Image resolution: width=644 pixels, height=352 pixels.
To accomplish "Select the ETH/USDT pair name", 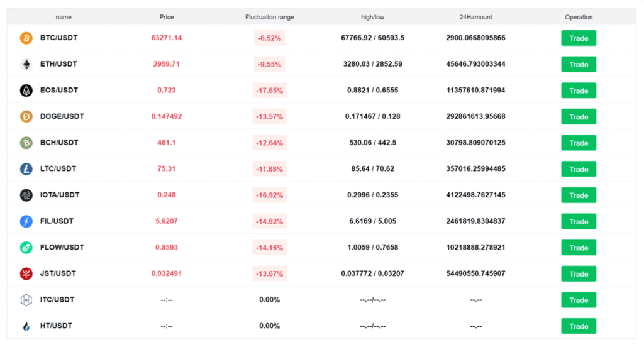I will tap(58, 64).
